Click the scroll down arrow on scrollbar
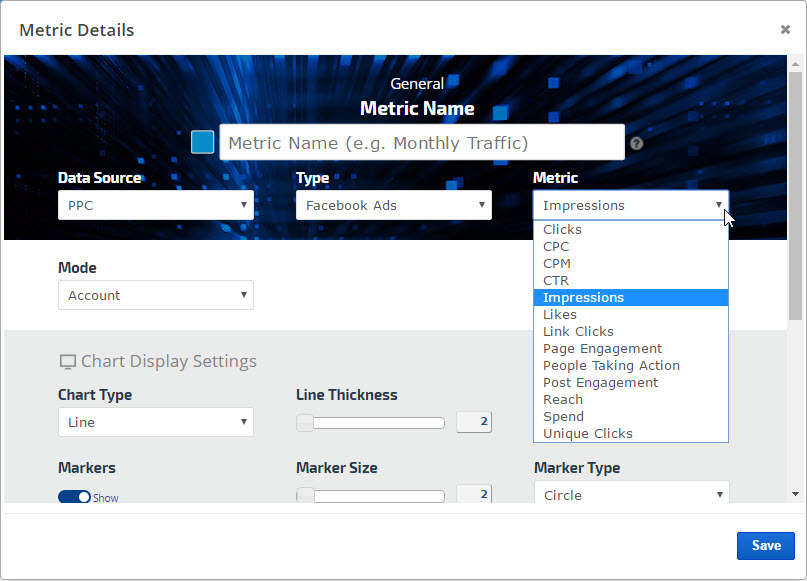Image resolution: width=807 pixels, height=581 pixels. tap(795, 494)
